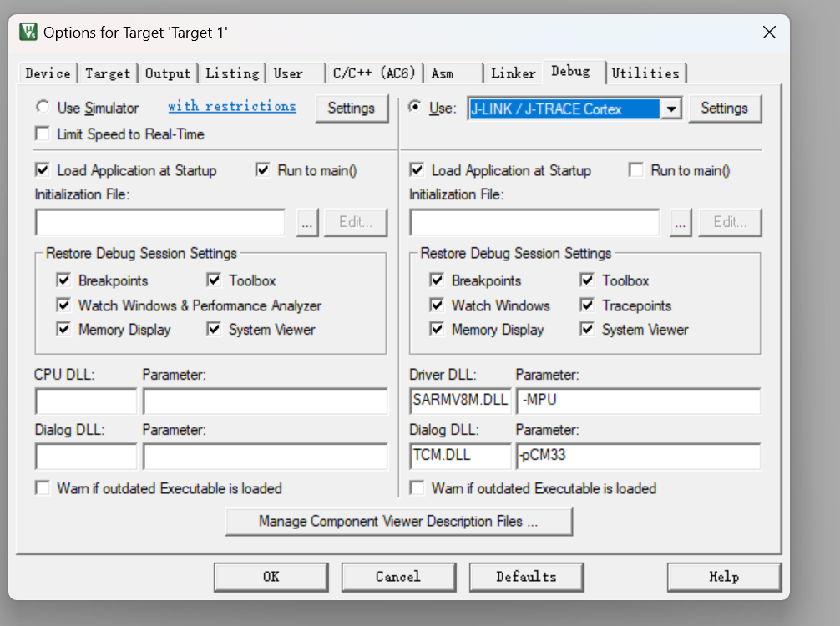Toggle hardware Memory Display checkbox

click(437, 329)
